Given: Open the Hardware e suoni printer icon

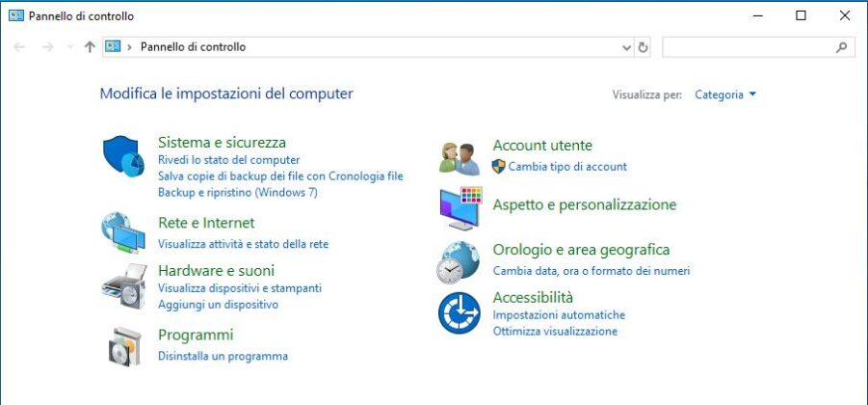Looking at the screenshot, I should click(x=124, y=286).
